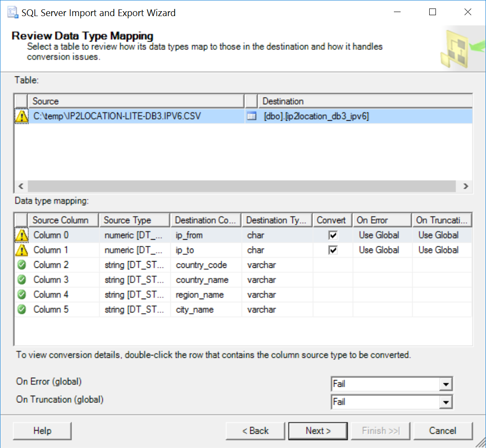Click the green check icon for Column 3
This screenshot has height=448, width=486.
pyautogui.click(x=21, y=280)
